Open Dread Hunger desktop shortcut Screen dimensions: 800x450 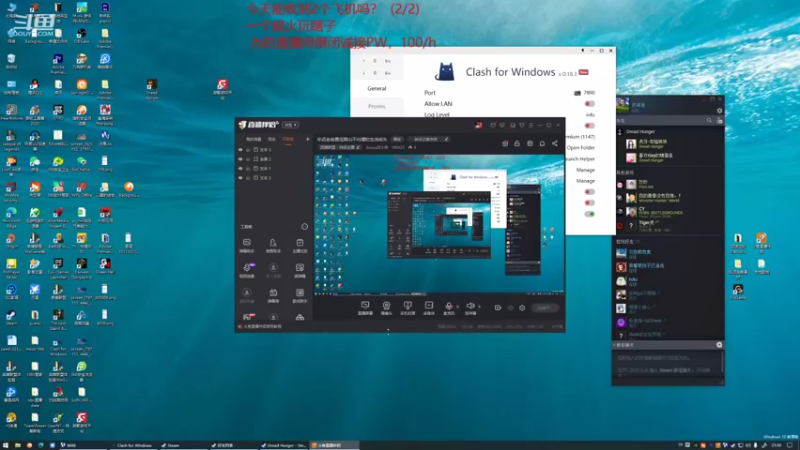152,89
